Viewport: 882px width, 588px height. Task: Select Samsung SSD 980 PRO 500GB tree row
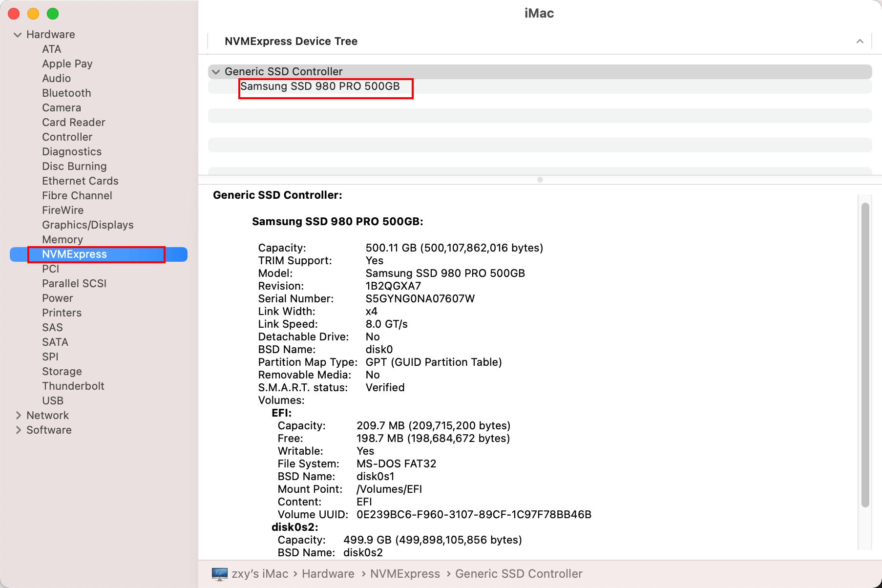click(x=540, y=86)
